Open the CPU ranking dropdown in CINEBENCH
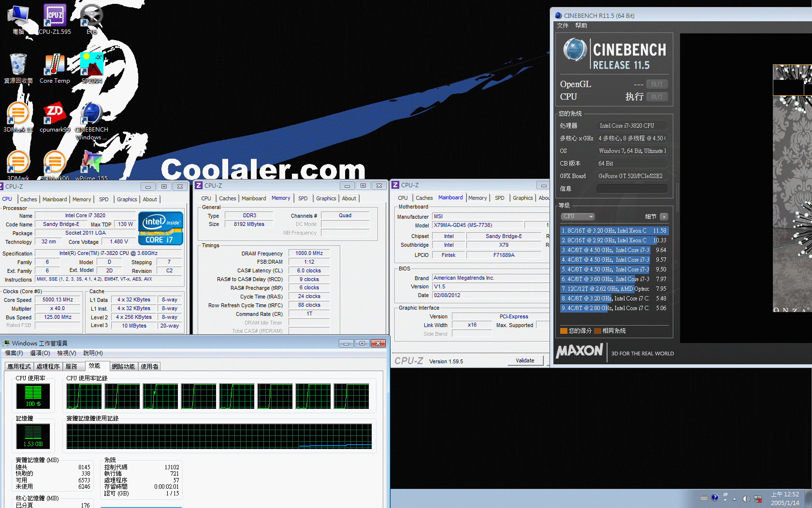Viewport: 812px width, 508px height. [x=578, y=216]
